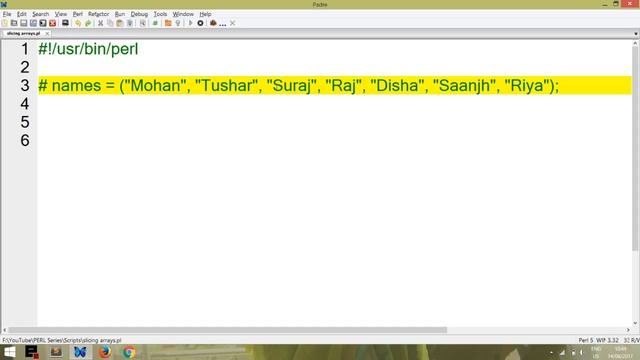640x360 pixels.
Task: Close the slicing arrays.pl tab
Action: click(47, 33)
